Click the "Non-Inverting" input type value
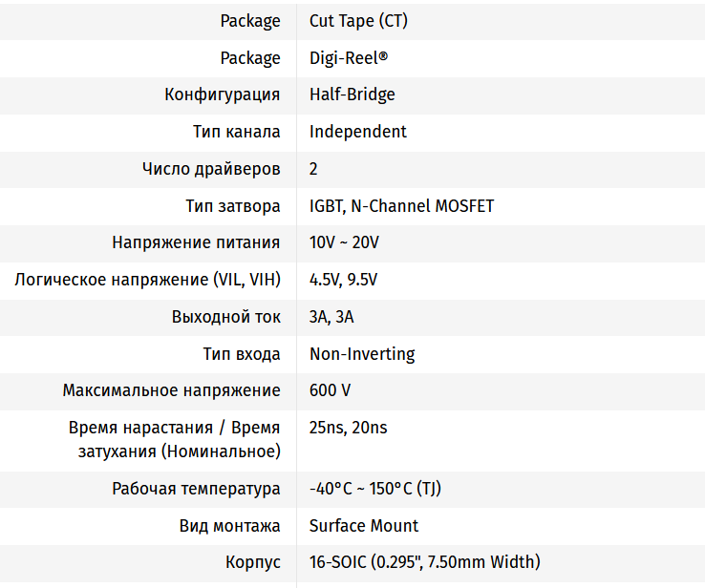Image resolution: width=705 pixels, height=588 pixels. pos(362,354)
